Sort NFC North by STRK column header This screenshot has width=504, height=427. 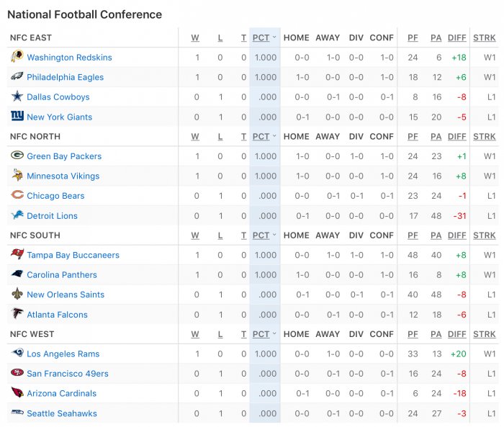[x=484, y=137]
